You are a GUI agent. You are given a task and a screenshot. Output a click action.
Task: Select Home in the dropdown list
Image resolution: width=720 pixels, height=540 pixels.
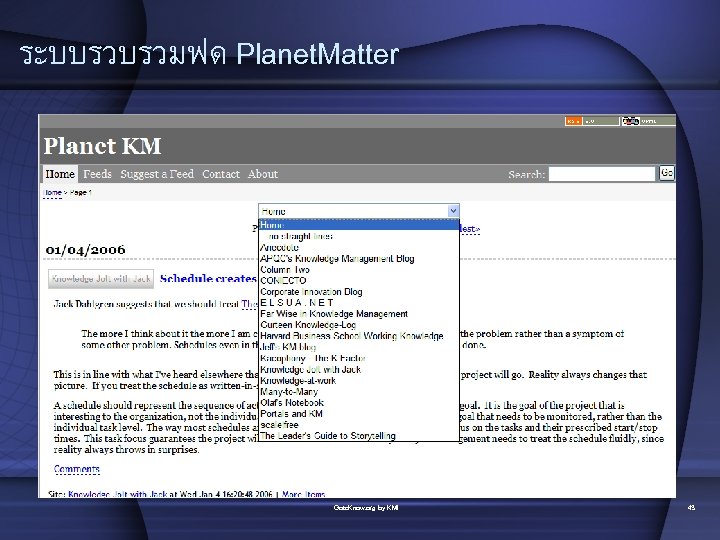coord(359,225)
